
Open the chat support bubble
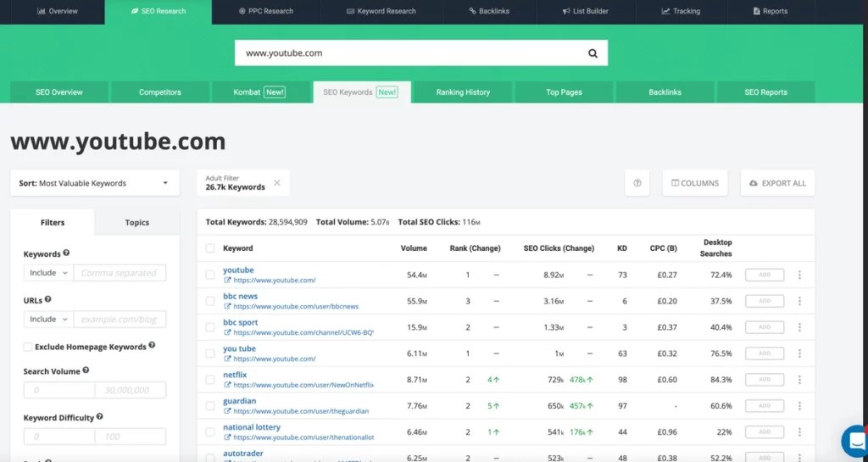[x=855, y=441]
